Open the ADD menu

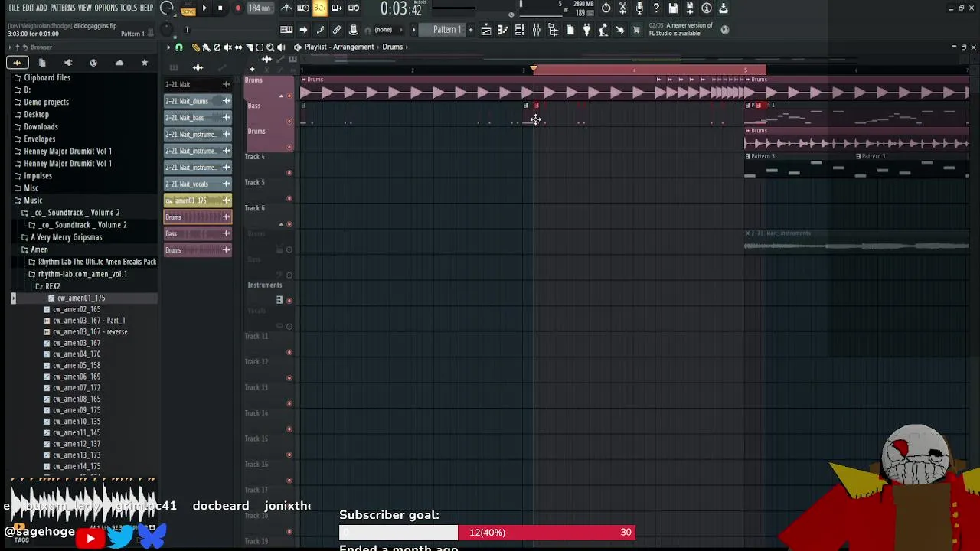[x=41, y=8]
